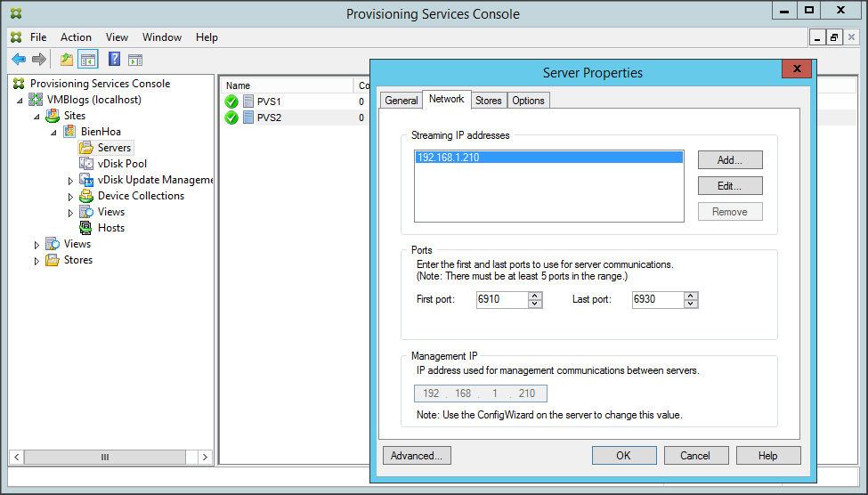Select the Hosts node in tree
This screenshot has height=495, width=868.
110,228
